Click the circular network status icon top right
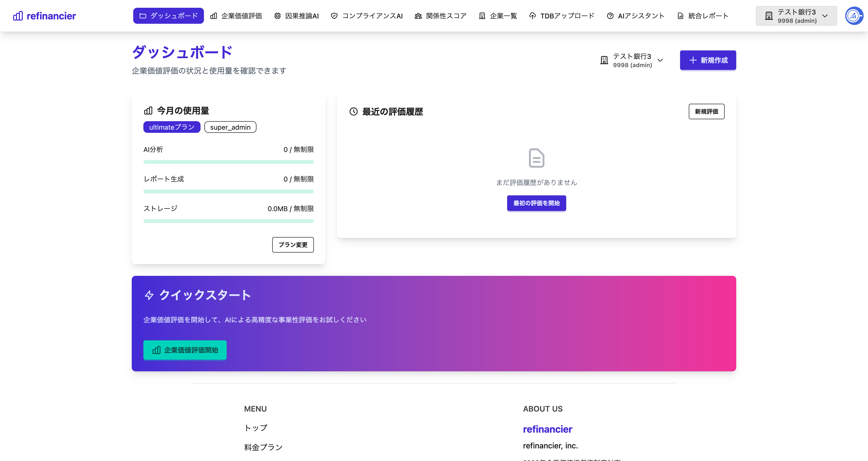 [854, 16]
